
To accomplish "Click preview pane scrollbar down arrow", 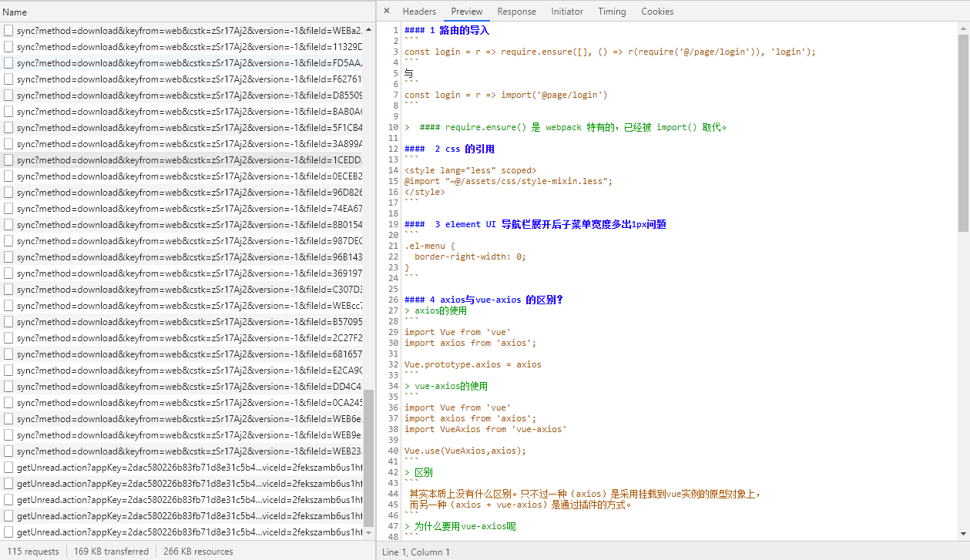I will coord(963,533).
